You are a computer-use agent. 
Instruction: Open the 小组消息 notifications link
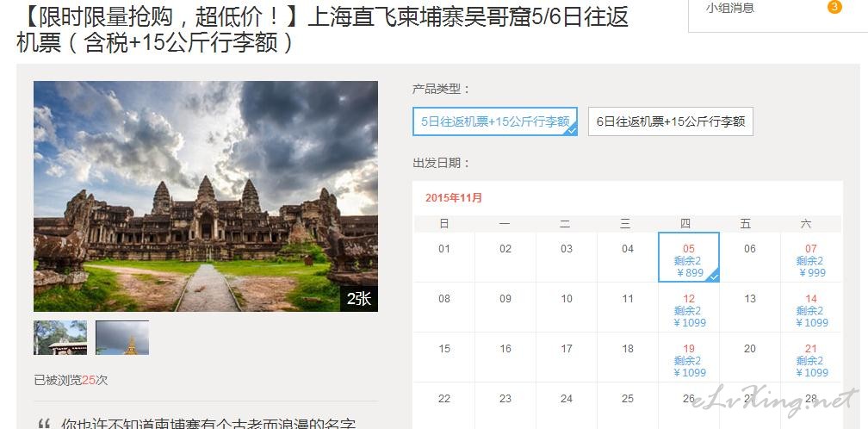tap(729, 9)
